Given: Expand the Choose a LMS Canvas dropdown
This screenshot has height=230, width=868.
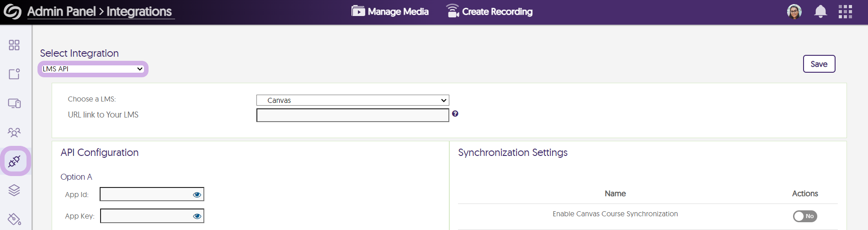Looking at the screenshot, I should click(352, 100).
